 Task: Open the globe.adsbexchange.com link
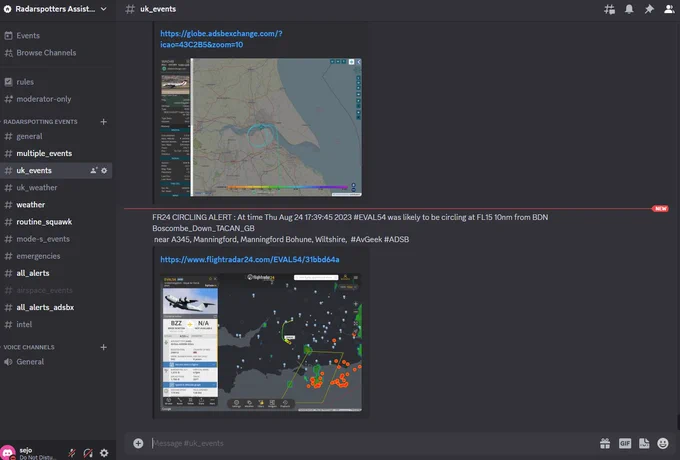[221, 39]
